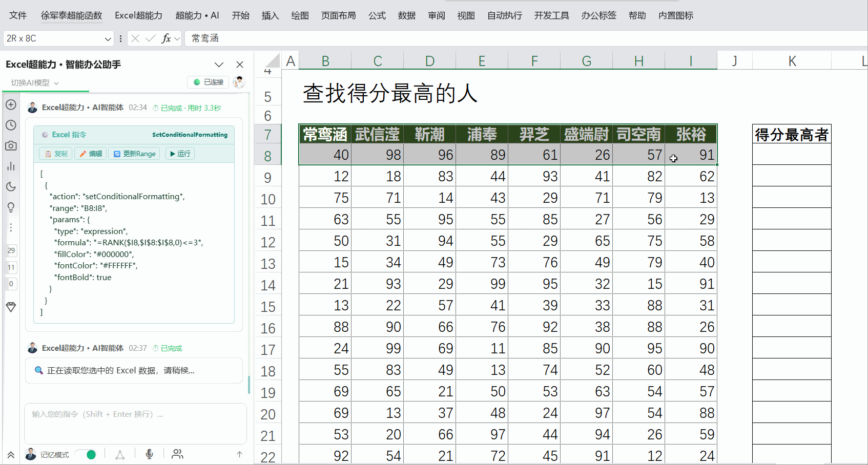Open the 视图 ribbon tab
868x465 pixels.
pyautogui.click(x=466, y=15)
